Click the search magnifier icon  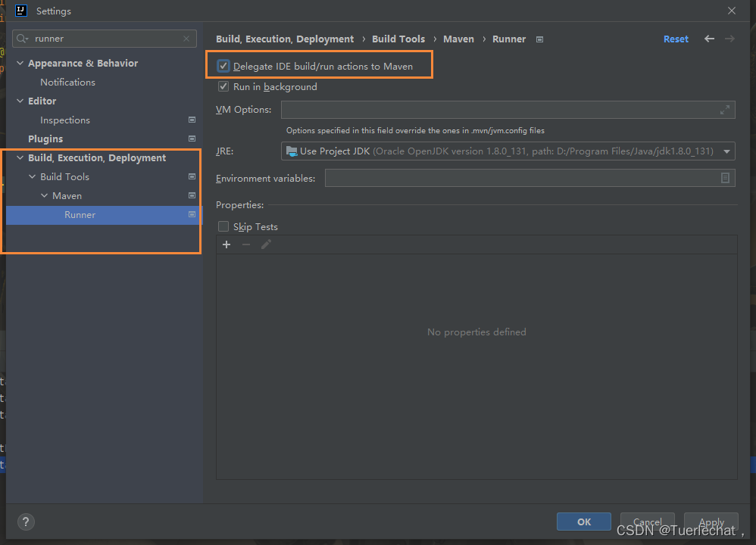click(22, 39)
